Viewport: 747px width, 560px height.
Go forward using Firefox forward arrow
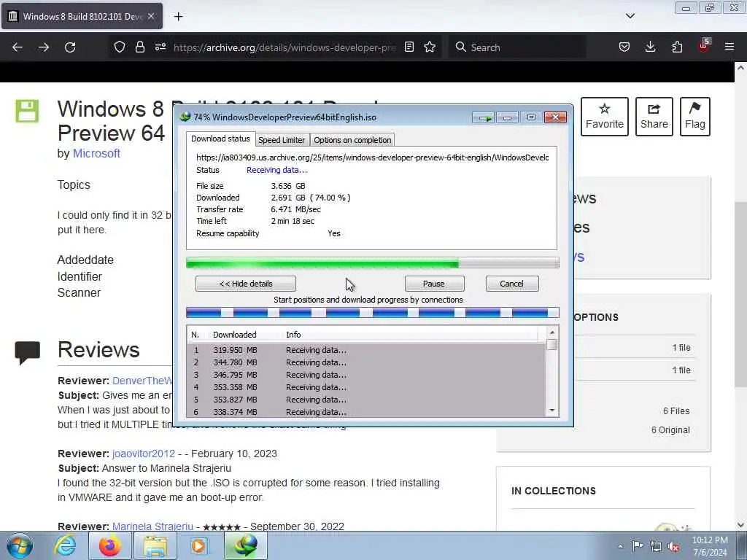[43, 47]
